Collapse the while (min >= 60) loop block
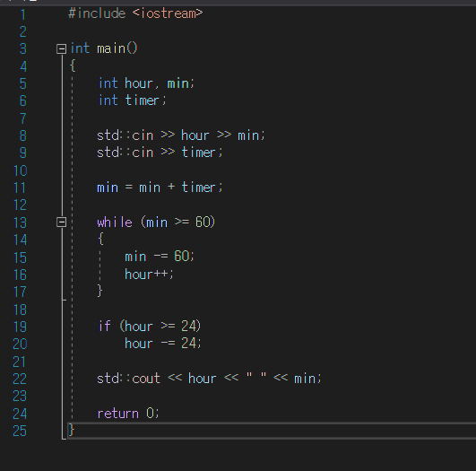Image resolution: width=476 pixels, height=471 pixels. coord(62,222)
